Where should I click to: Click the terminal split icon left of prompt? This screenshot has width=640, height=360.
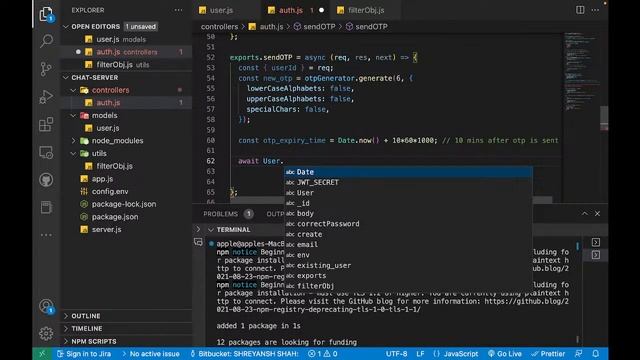(x=198, y=242)
